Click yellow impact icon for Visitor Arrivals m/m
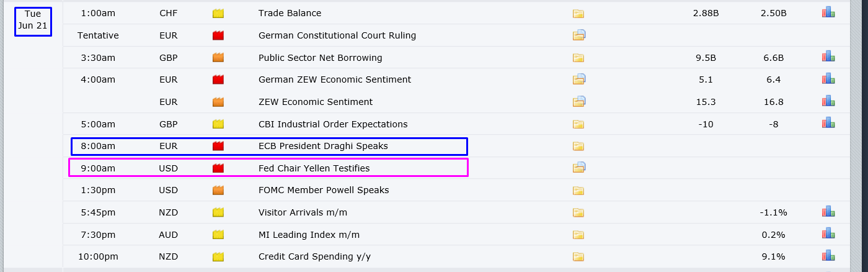The height and width of the screenshot is (272, 868). click(218, 212)
